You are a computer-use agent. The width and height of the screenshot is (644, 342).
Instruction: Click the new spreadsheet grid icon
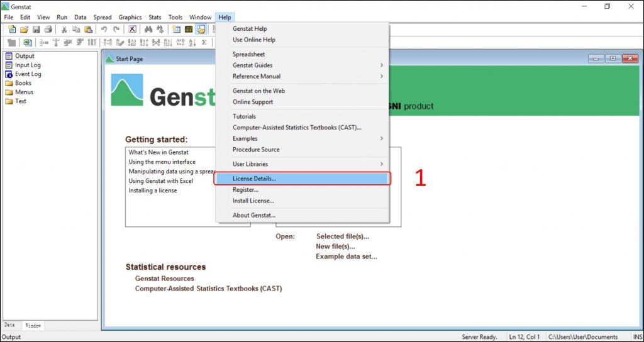(177, 29)
